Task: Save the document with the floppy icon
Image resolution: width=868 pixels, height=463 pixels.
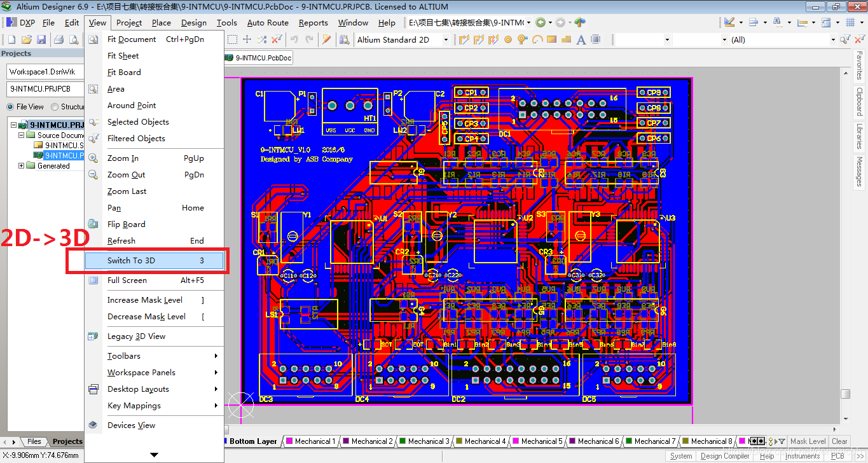Action: point(41,39)
